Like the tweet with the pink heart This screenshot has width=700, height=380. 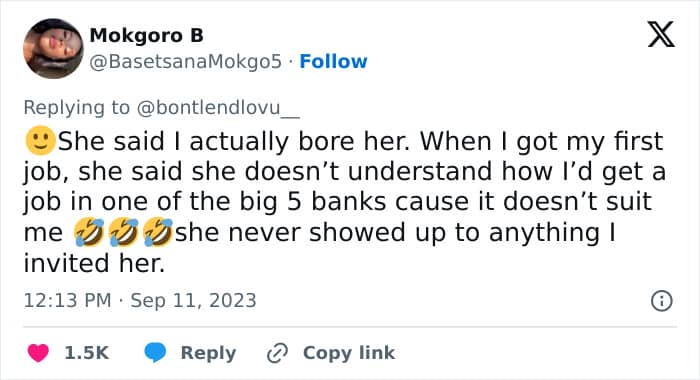point(38,353)
